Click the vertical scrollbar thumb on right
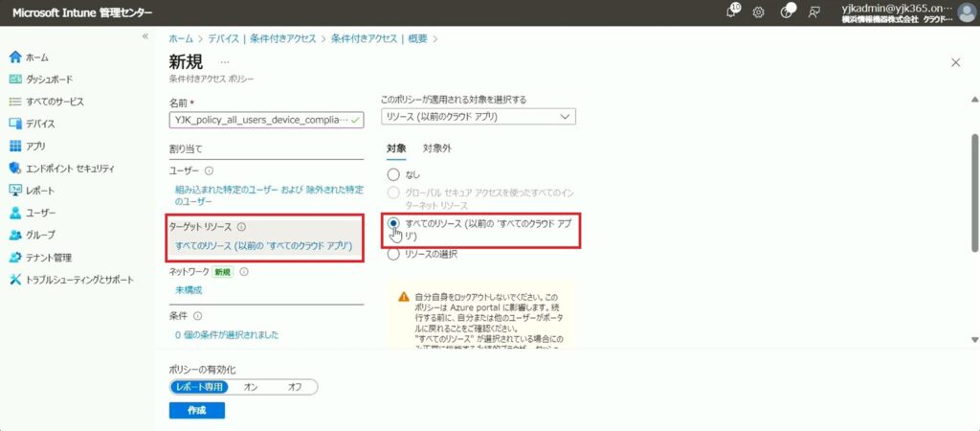This screenshot has width=980, height=431. click(x=974, y=193)
